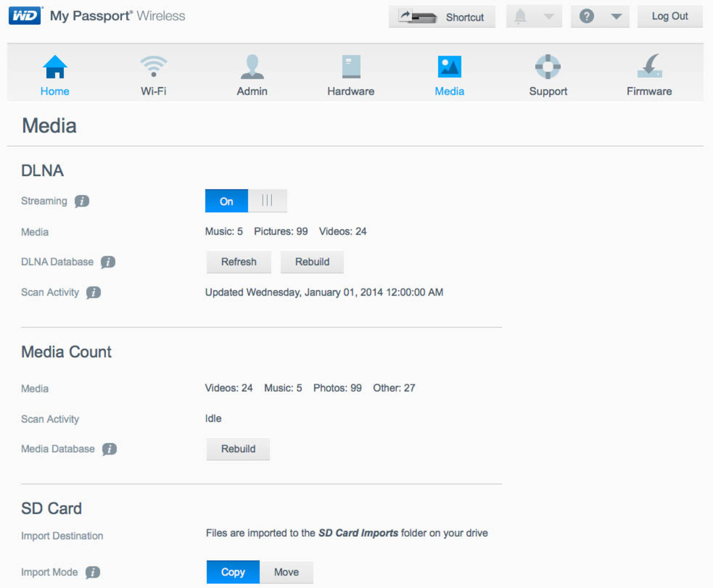Viewport: 713px width, 588px height.
Task: Click the 'Other: 27' count
Action: click(394, 388)
